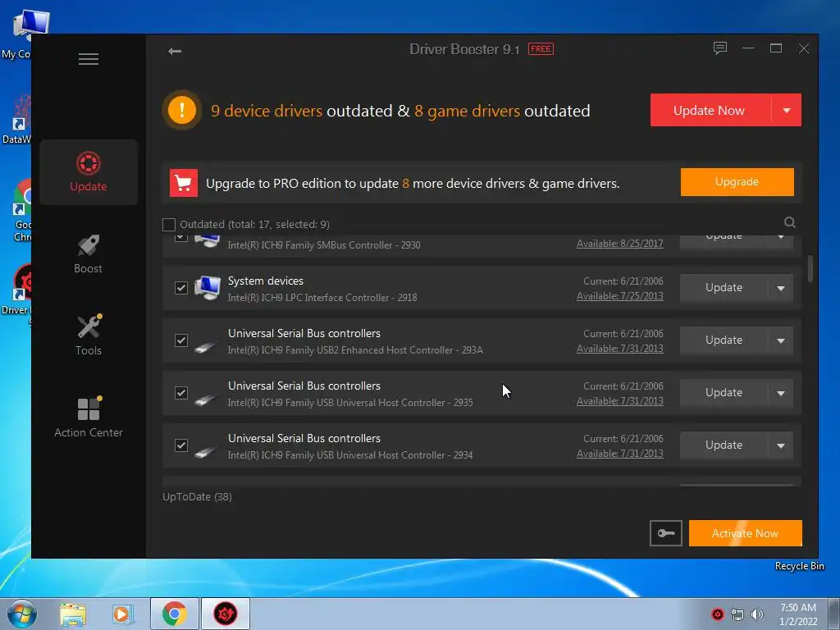Open the Action Center section

89,418
